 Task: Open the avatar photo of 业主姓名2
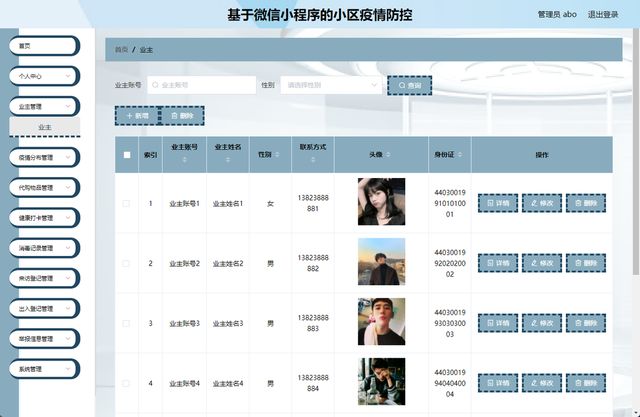coord(382,262)
